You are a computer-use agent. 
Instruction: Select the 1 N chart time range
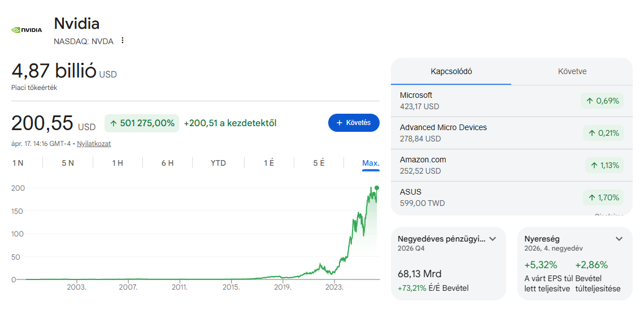point(18,163)
